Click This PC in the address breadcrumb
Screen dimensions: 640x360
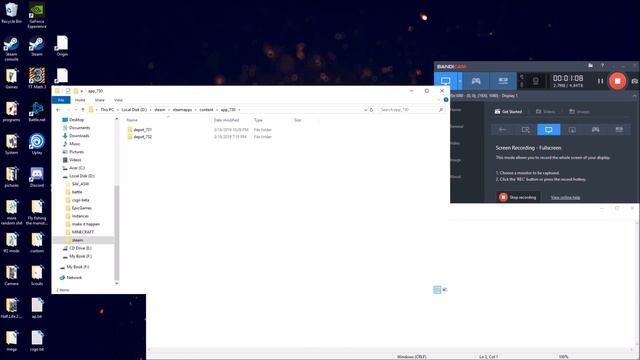tap(107, 110)
